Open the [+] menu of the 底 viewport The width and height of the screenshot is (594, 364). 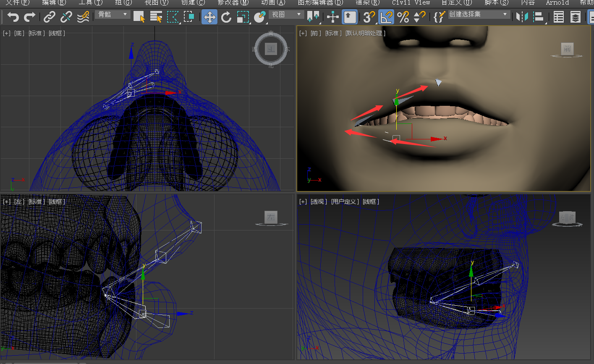(x=7, y=33)
